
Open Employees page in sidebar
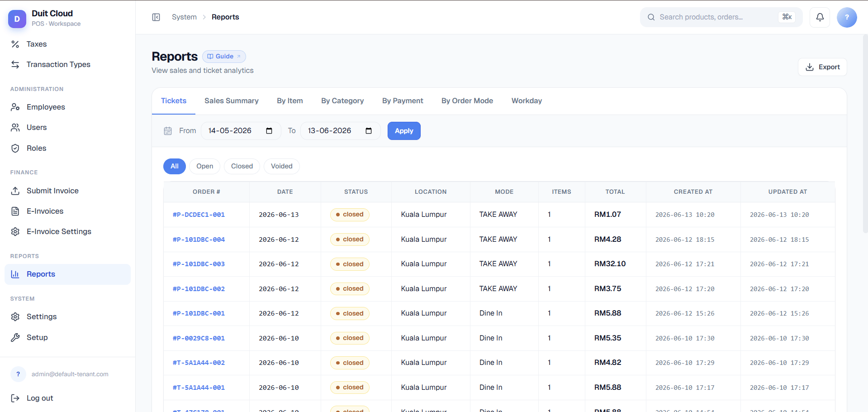click(x=68, y=107)
